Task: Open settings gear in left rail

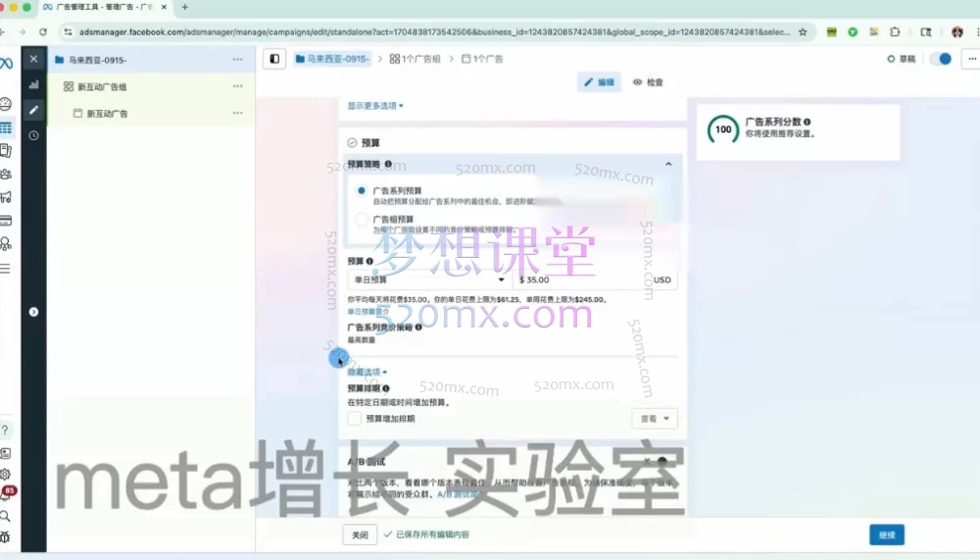Action: (x=6, y=475)
